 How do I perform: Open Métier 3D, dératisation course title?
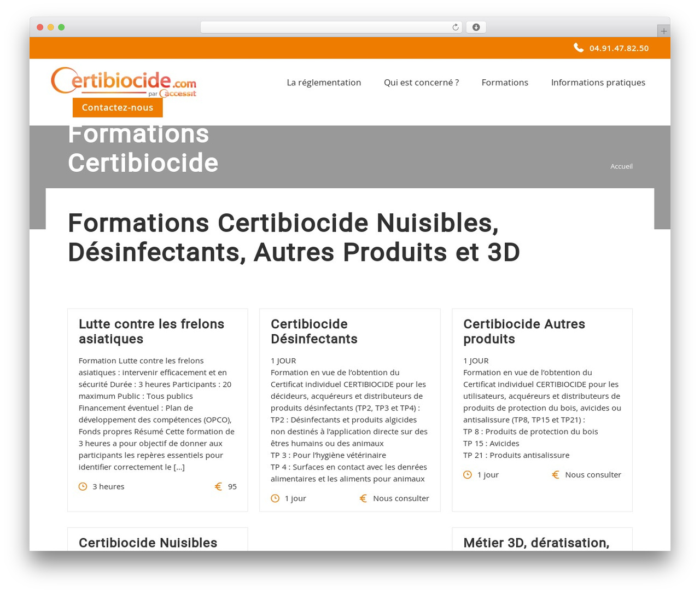pos(536,543)
